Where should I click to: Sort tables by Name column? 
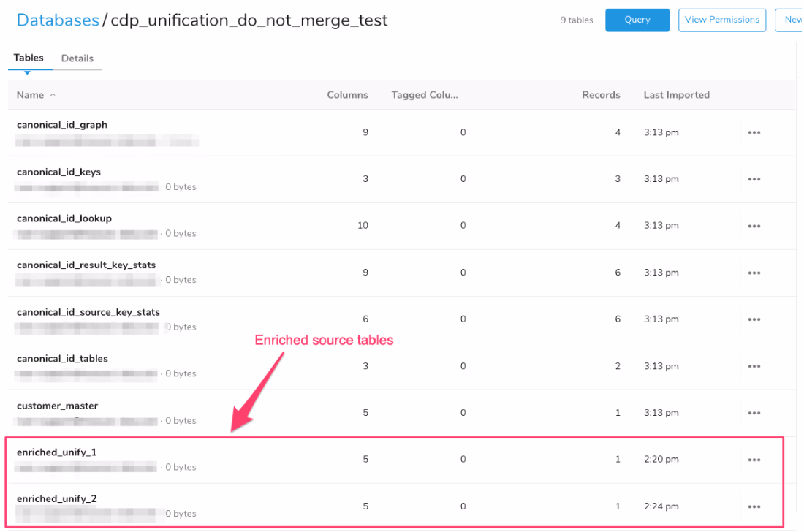(31, 95)
